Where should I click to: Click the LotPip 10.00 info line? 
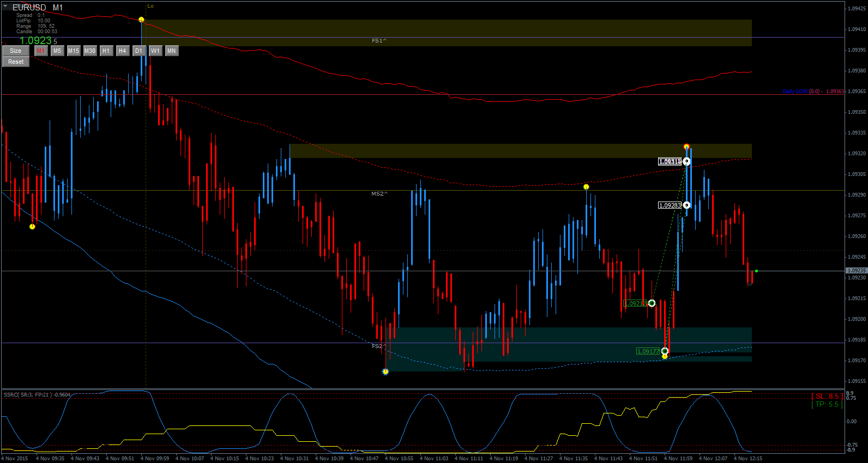coord(33,21)
